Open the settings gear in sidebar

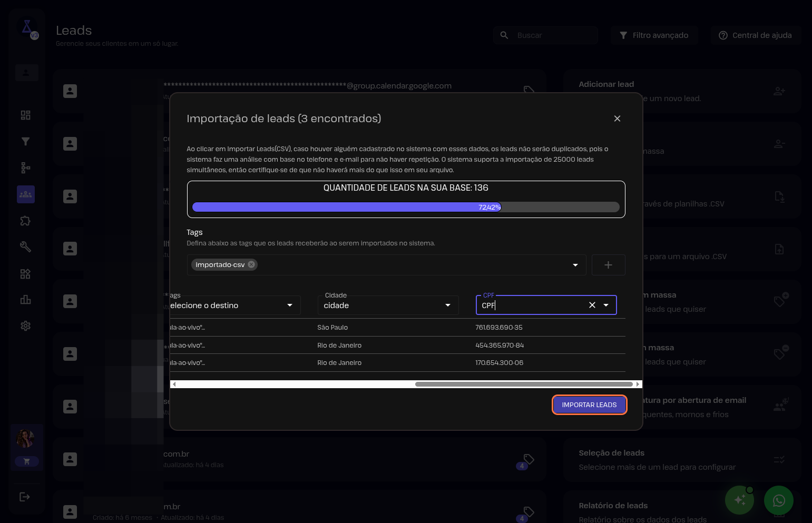click(x=25, y=326)
